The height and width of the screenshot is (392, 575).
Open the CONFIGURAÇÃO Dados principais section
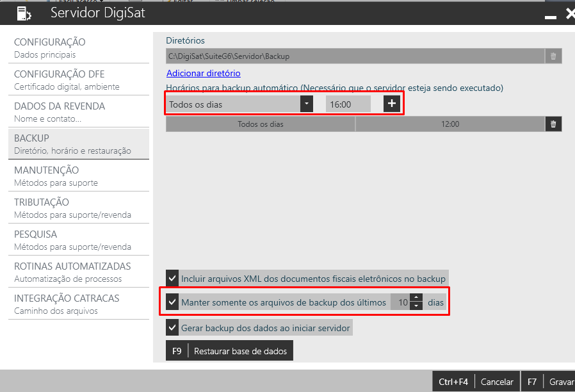(79, 47)
